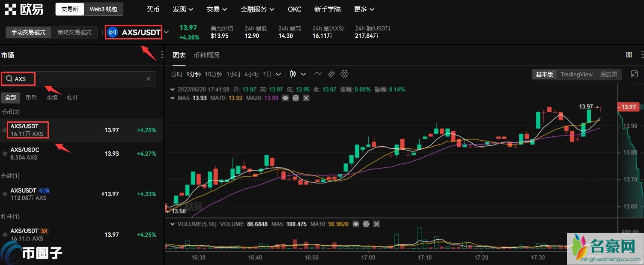Open VOLUME indicator settings gear
This screenshot has width=644, height=265.
click(x=366, y=224)
